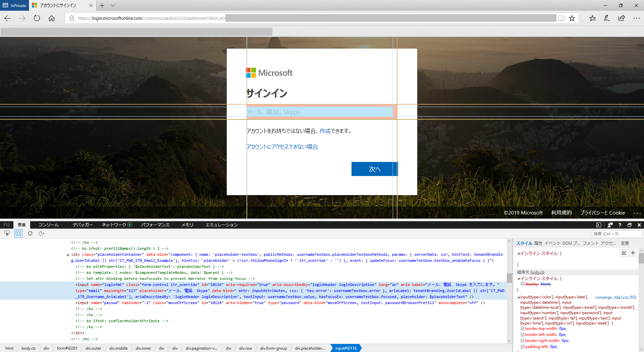Open the プライバシーと Cookie footer link
Viewport: 644px width, 352px height.
[603, 213]
